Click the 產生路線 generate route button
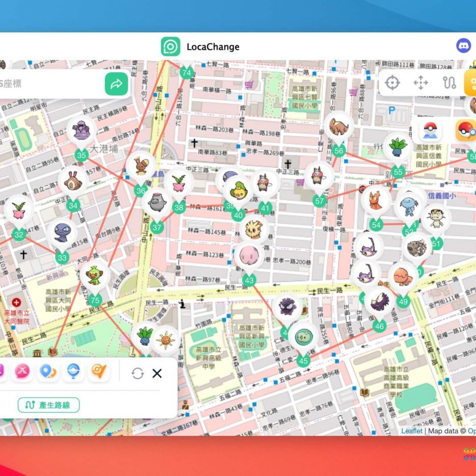Screen dimensions: 476x476 tap(49, 405)
